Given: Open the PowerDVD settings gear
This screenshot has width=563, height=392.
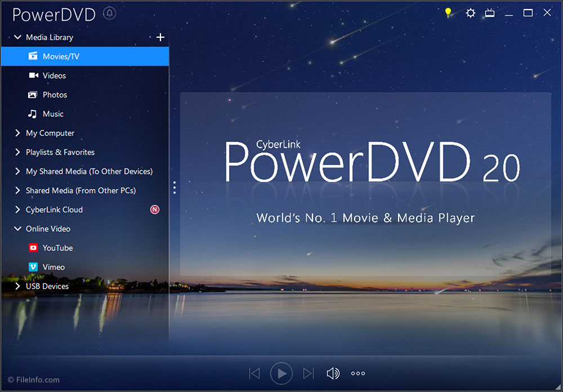Looking at the screenshot, I should 470,12.
